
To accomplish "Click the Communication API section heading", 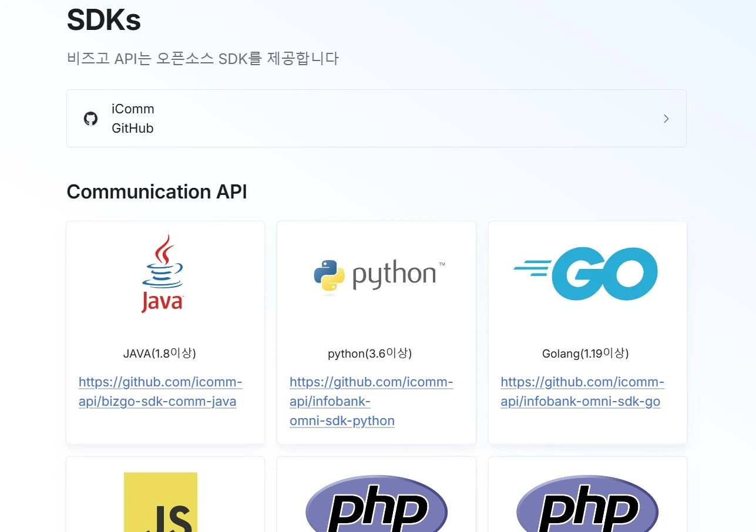I will pyautogui.click(x=157, y=191).
